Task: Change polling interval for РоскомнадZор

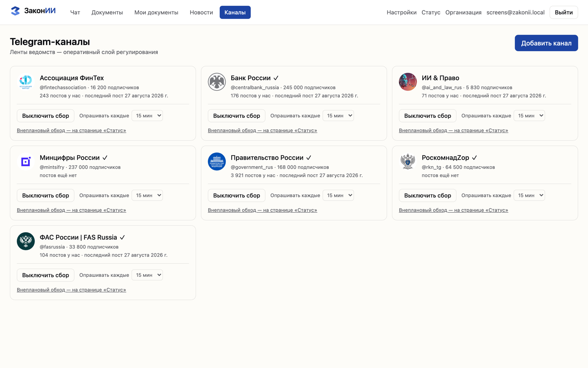Action: pyautogui.click(x=530, y=195)
